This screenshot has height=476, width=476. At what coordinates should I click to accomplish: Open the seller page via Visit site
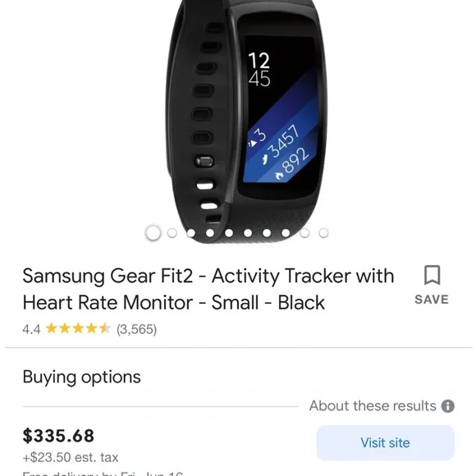pos(385,442)
